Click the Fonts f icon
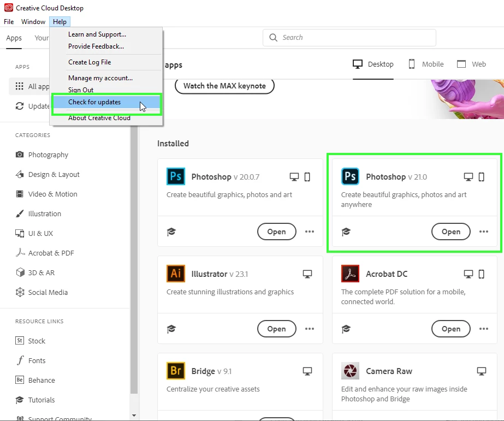The image size is (504, 421). tap(20, 360)
